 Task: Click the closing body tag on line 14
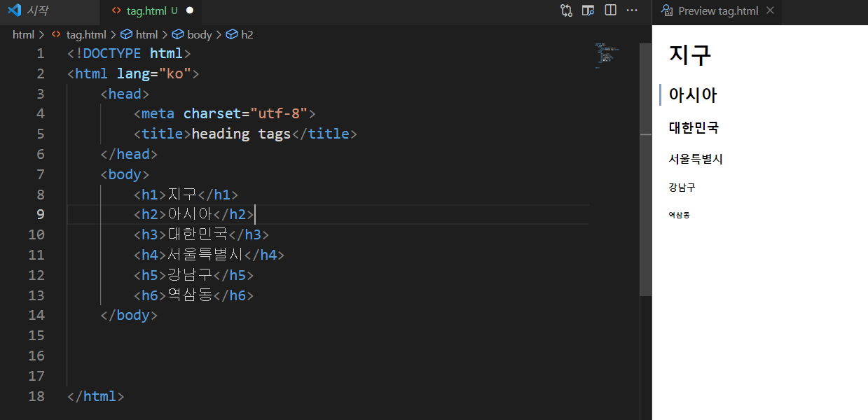(x=129, y=316)
